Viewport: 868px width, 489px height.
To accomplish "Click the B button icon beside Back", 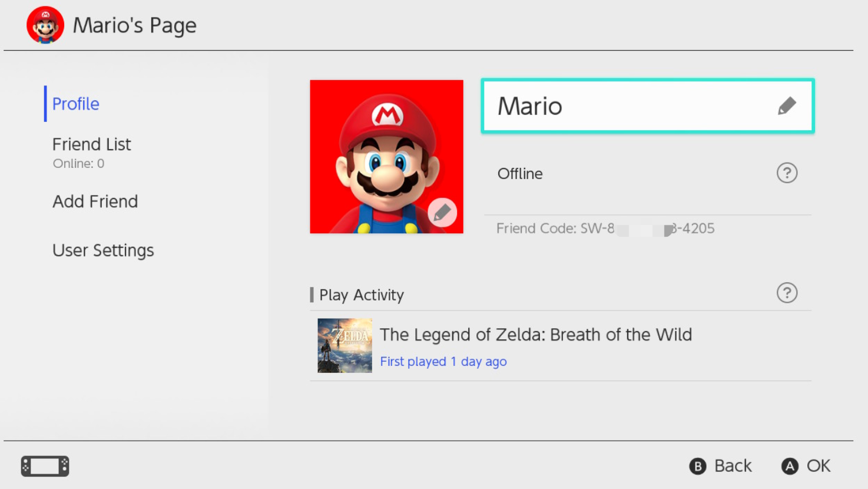I will [x=698, y=467].
